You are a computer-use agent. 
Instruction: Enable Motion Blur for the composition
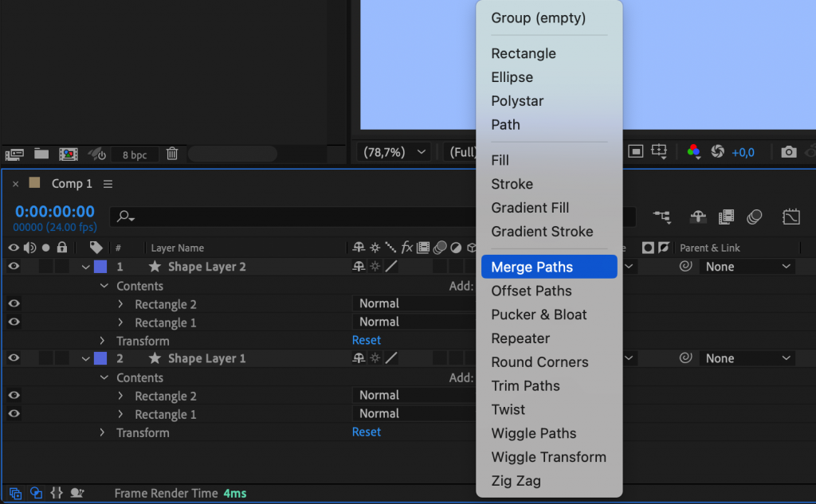coord(755,217)
